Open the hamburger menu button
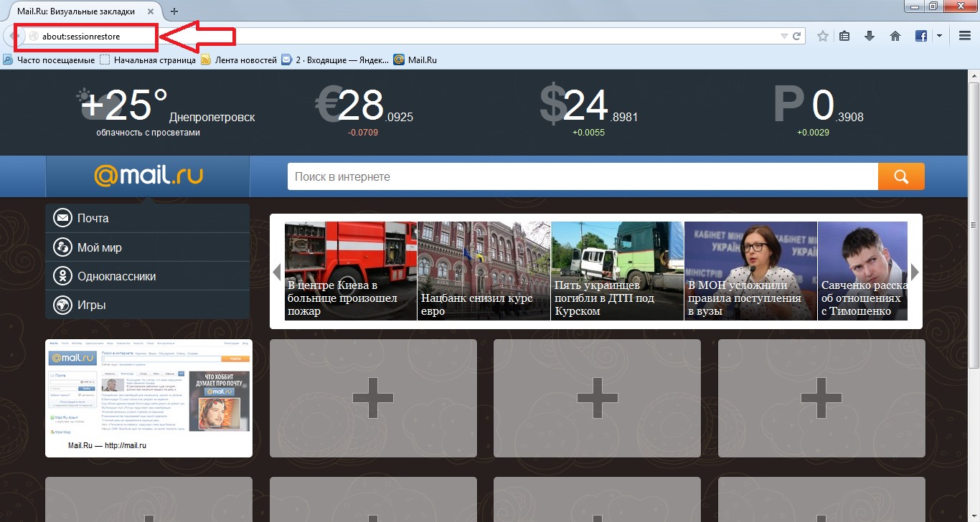This screenshot has width=980, height=522. tap(965, 36)
